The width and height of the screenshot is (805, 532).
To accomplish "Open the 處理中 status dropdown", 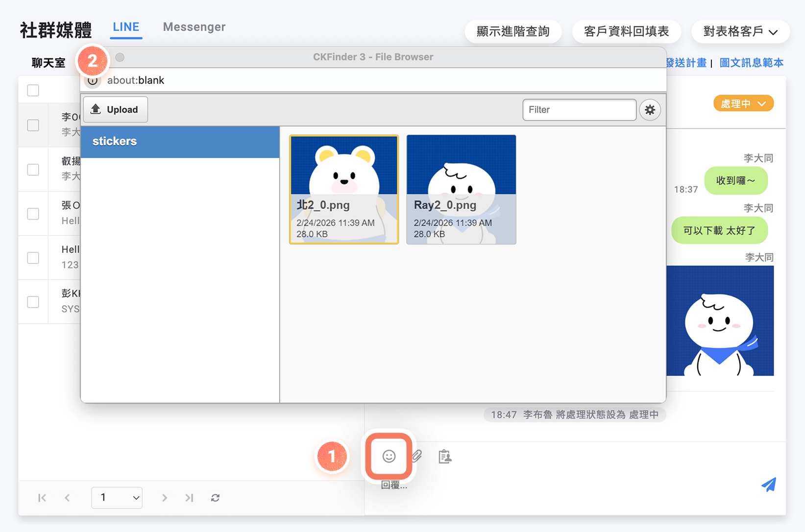I will 743,103.
